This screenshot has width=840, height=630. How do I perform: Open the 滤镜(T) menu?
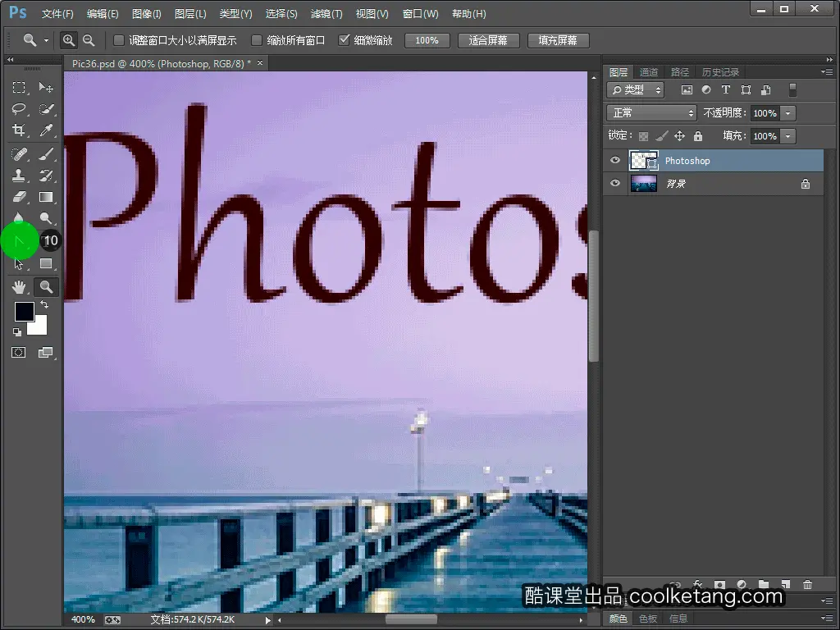[x=326, y=14]
